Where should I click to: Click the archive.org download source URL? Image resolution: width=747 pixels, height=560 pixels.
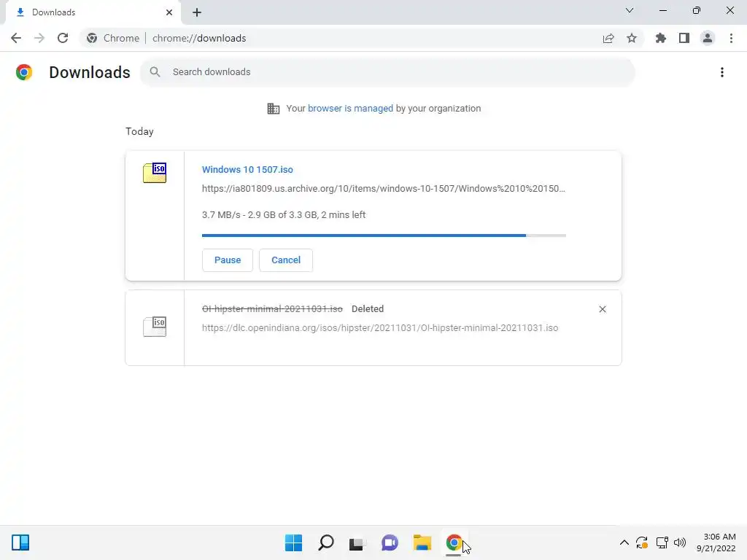384,189
